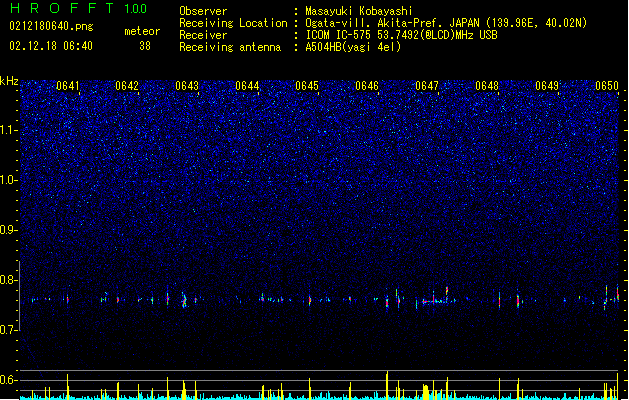629x400 pixels.
Task: Select observer name Masayuki Kobayashi
Action: (359, 11)
